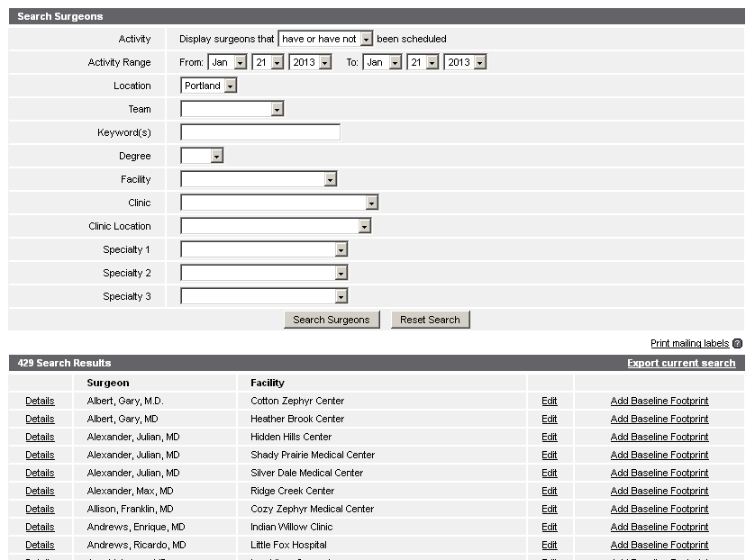Edit the Hidden Hills Center entry
This screenshot has width=755, height=560.
[550, 437]
